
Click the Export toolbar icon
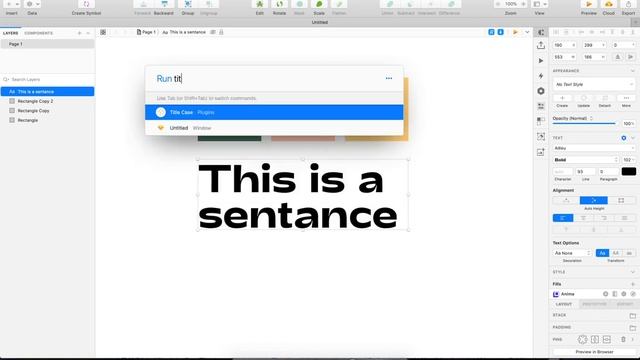click(628, 4)
